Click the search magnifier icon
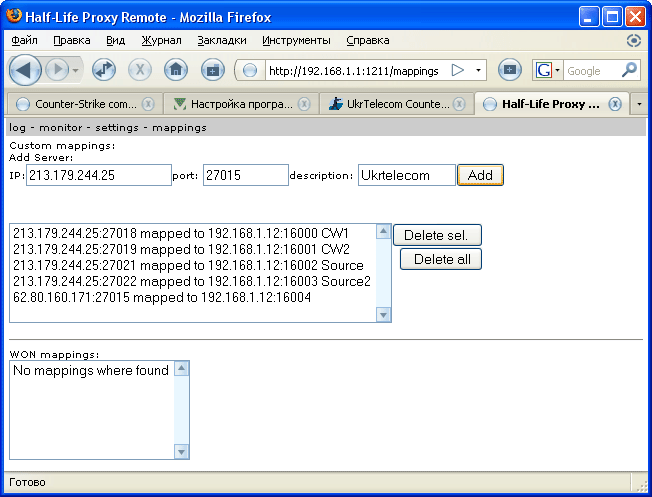The height and width of the screenshot is (497, 652). click(629, 70)
